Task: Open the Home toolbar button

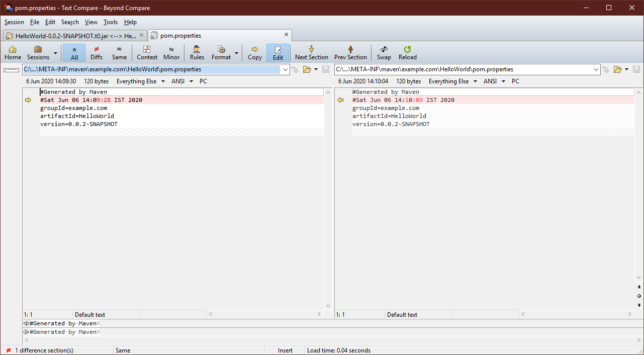Action: [x=13, y=53]
